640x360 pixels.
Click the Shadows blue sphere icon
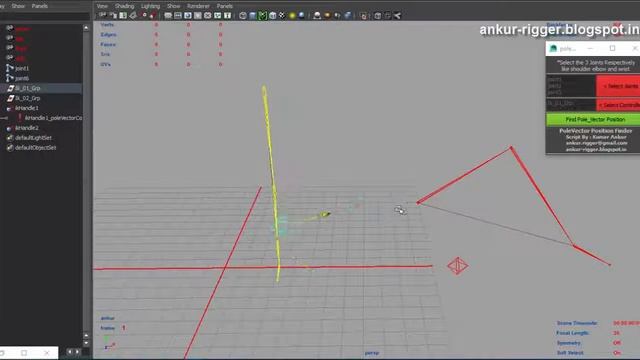(302, 16)
